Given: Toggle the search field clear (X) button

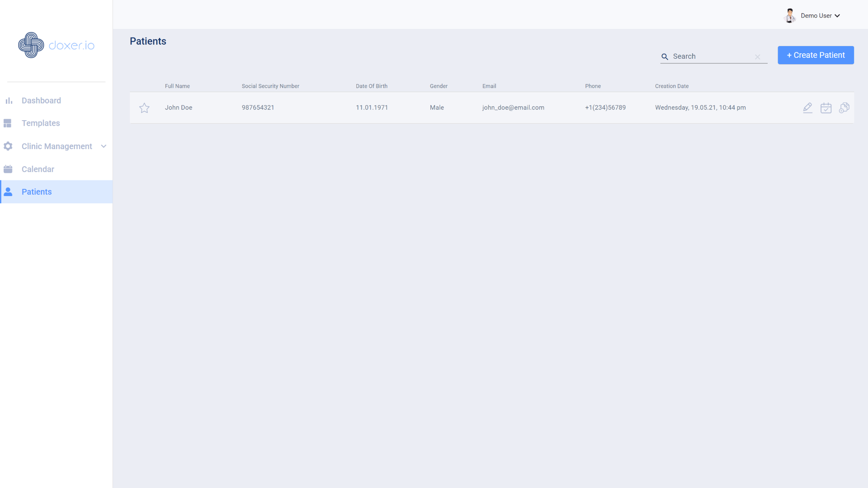Looking at the screenshot, I should pos(757,56).
